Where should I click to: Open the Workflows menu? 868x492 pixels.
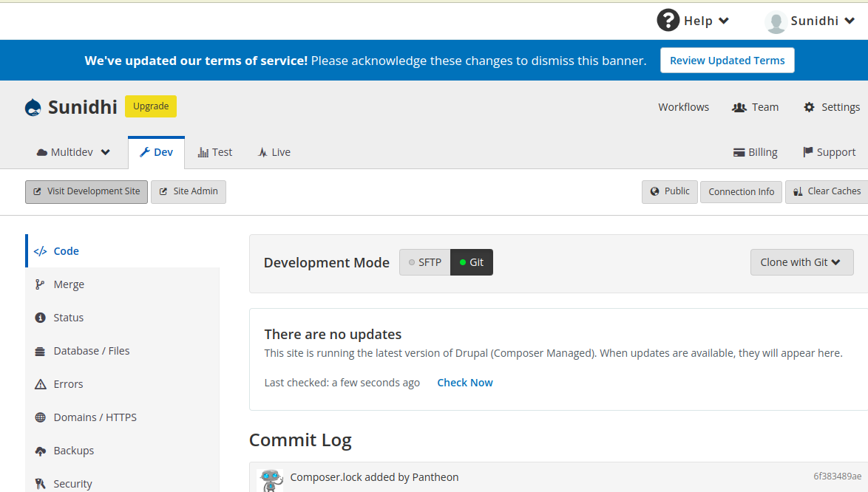click(683, 107)
